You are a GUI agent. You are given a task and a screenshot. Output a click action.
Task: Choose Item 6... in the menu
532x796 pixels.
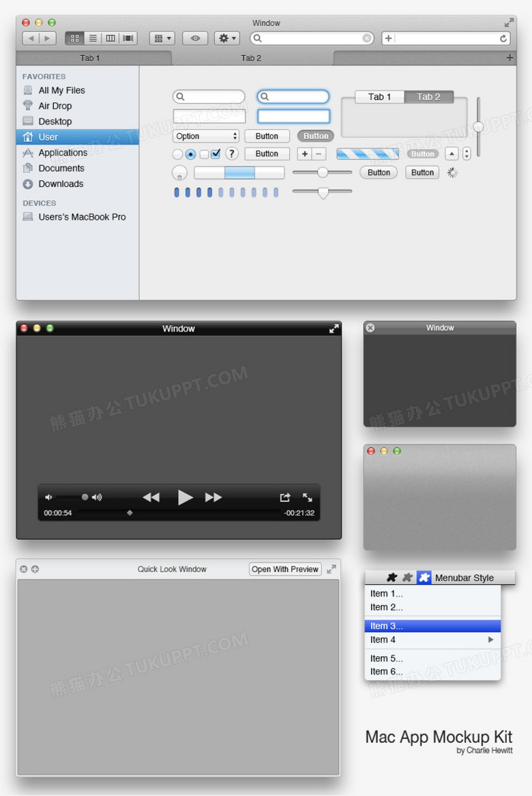(432, 672)
